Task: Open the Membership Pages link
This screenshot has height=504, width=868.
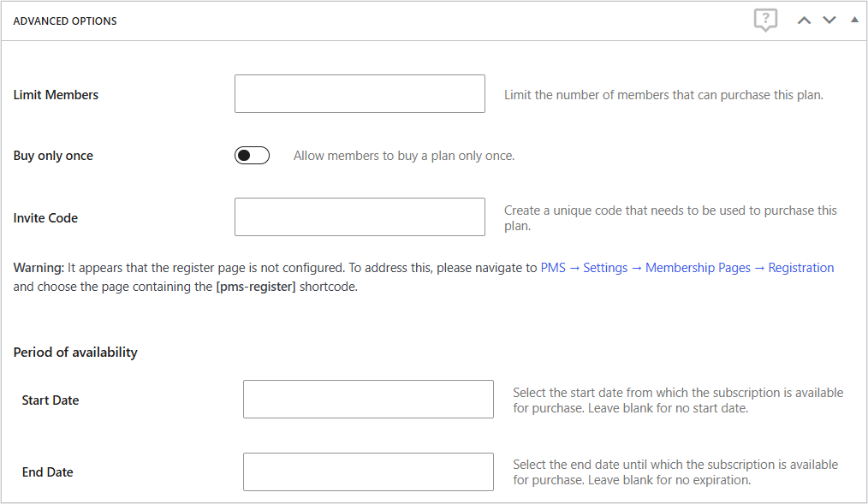Action: (x=698, y=267)
